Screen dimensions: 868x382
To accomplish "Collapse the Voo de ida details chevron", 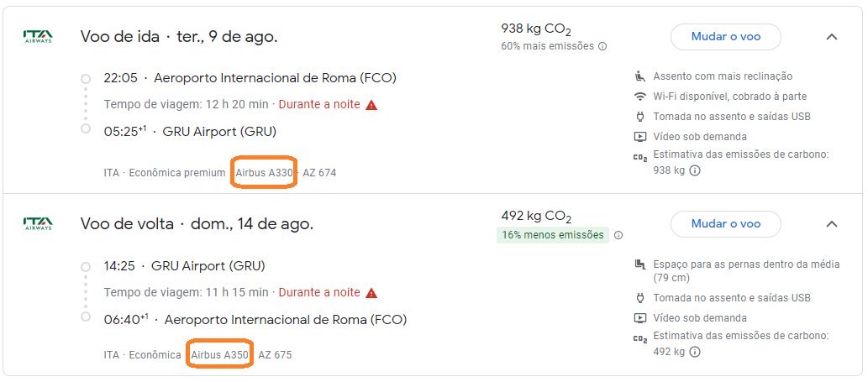I will point(832,37).
